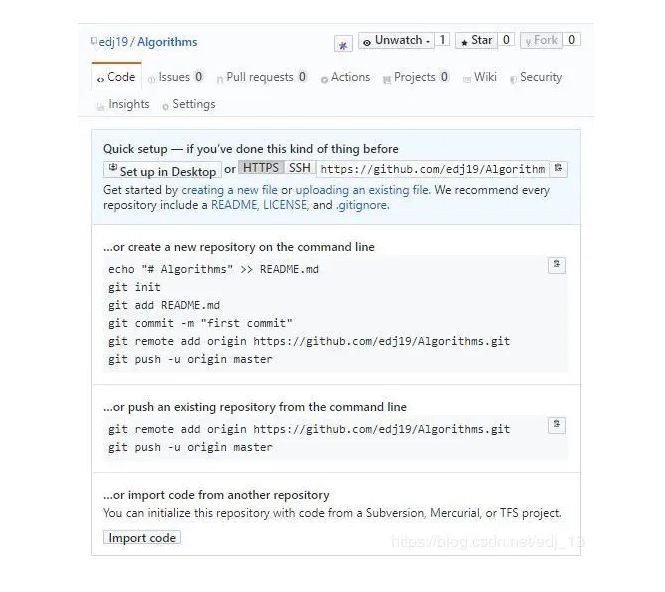Select the HTTPS protocol toggle

coord(261,168)
